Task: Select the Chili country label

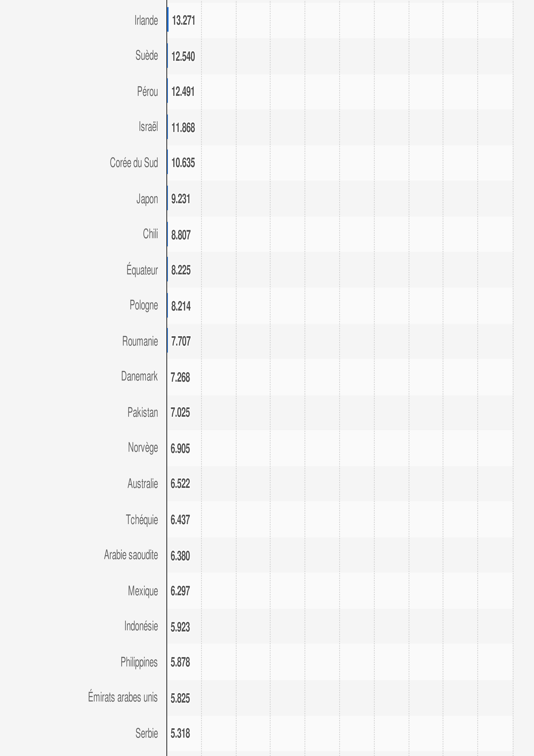Action: tap(150, 234)
